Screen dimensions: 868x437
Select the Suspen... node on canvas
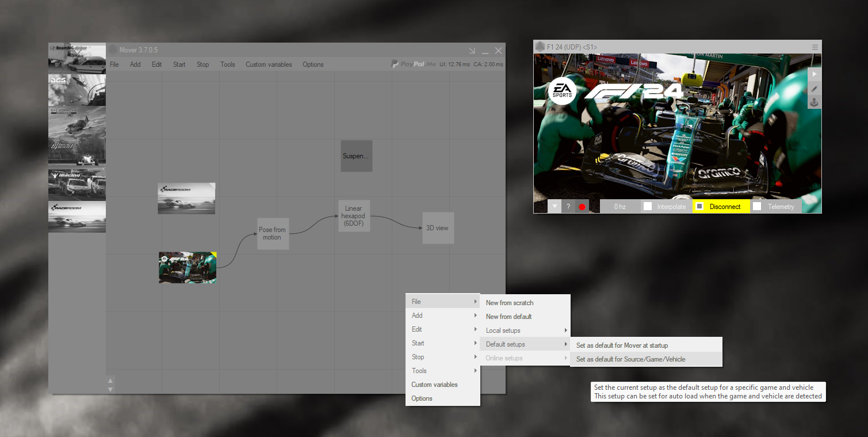click(x=356, y=155)
